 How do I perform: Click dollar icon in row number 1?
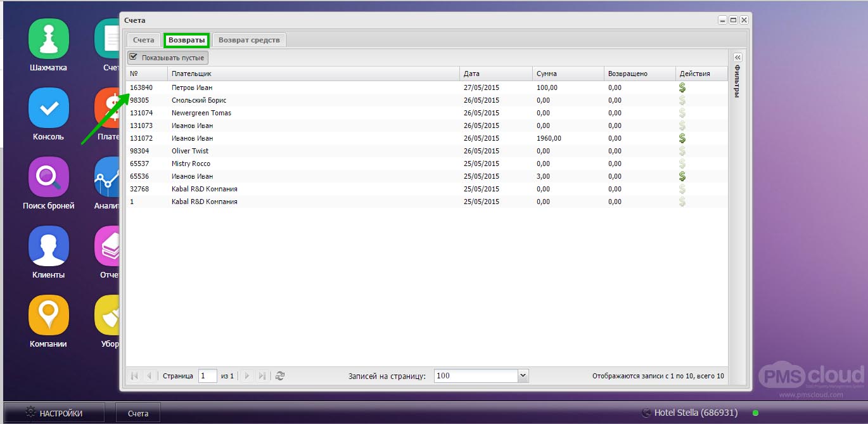tap(682, 202)
